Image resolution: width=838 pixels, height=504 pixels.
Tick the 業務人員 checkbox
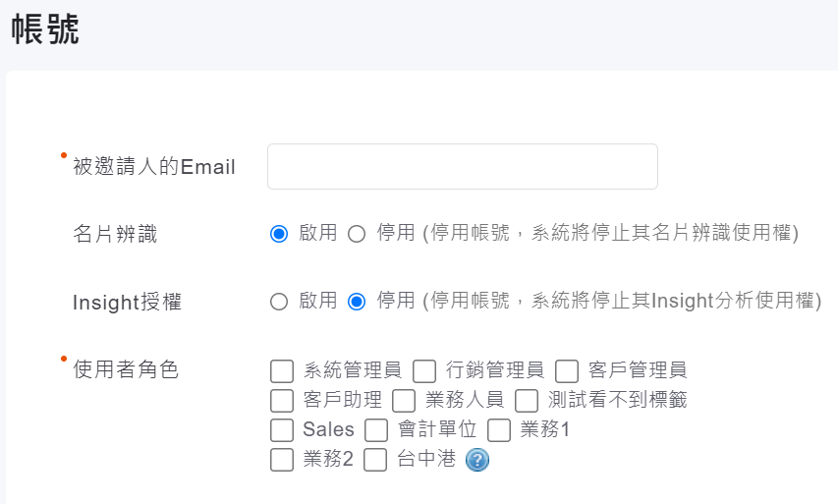(404, 401)
